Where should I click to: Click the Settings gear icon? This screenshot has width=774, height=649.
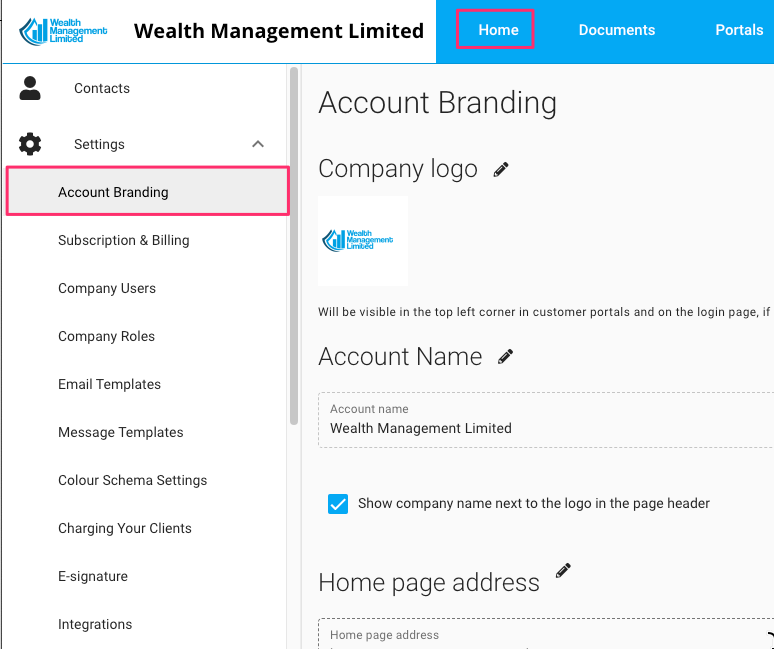(30, 144)
